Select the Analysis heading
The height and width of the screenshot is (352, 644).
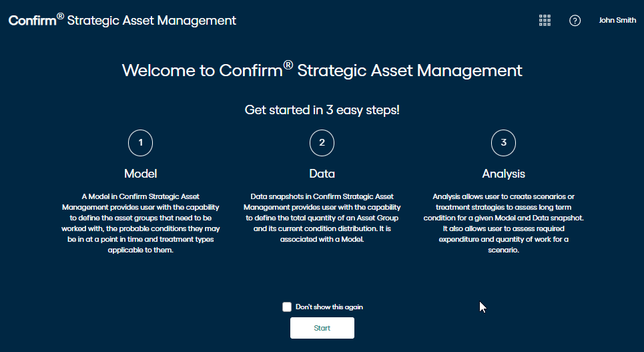[504, 174]
